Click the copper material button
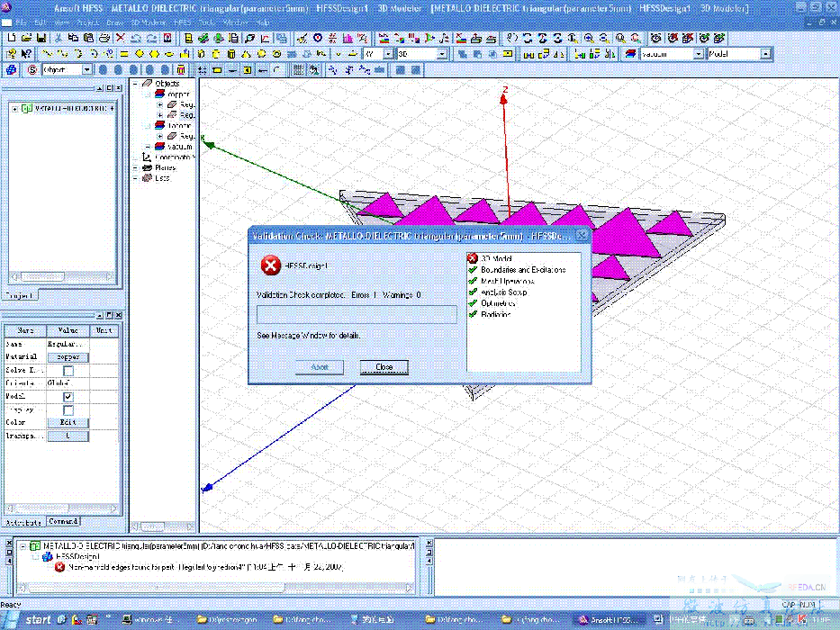Image resolution: width=840 pixels, height=630 pixels. 68,357
